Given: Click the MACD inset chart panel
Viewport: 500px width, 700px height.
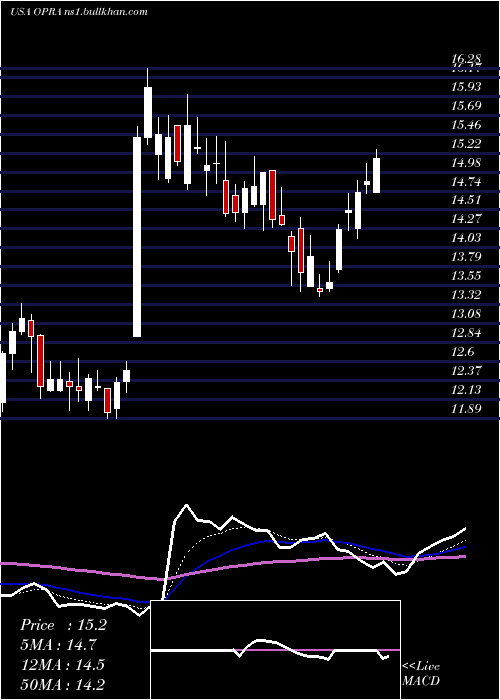Looking at the screenshot, I should tap(275, 650).
